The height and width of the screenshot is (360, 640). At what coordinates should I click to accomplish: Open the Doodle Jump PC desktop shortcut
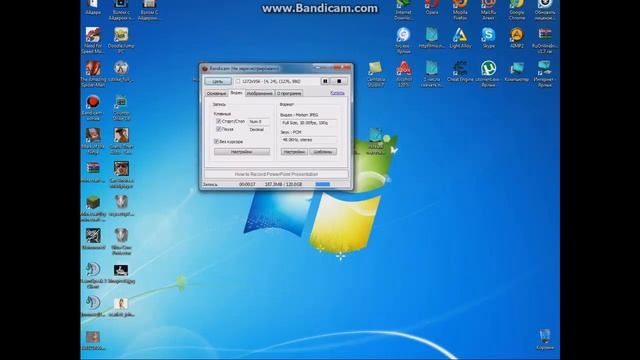121,40
